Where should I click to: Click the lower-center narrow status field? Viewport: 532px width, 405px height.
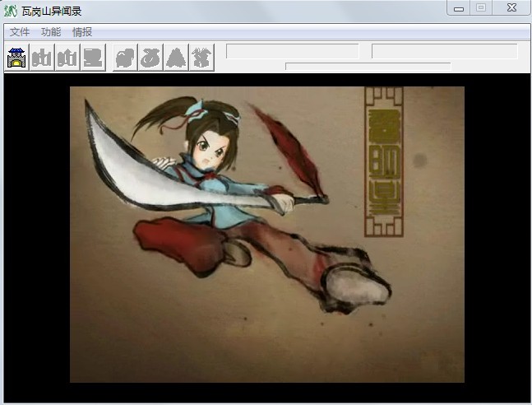368,66
